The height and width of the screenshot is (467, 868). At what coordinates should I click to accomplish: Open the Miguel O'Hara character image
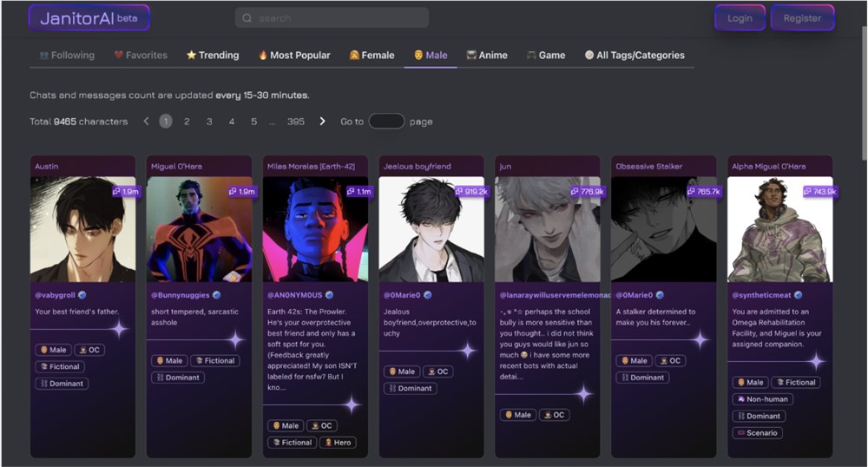pyautogui.click(x=199, y=230)
